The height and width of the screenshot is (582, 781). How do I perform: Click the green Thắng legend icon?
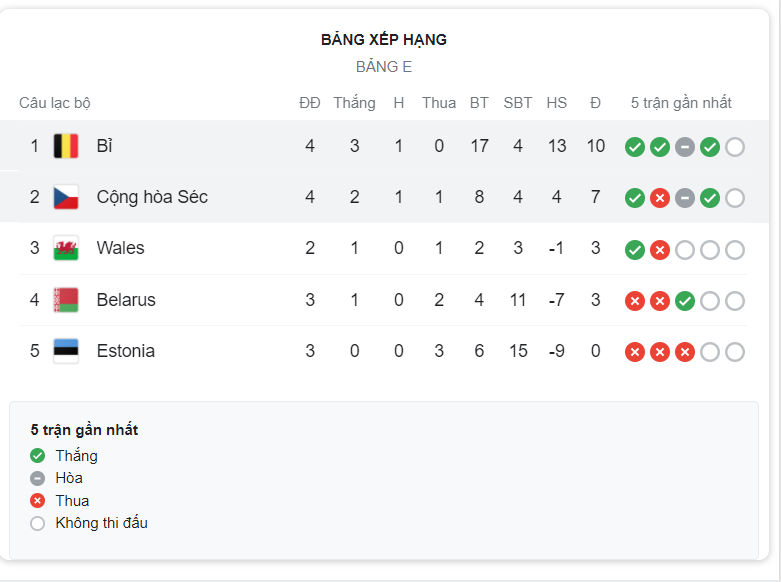pyautogui.click(x=37, y=455)
